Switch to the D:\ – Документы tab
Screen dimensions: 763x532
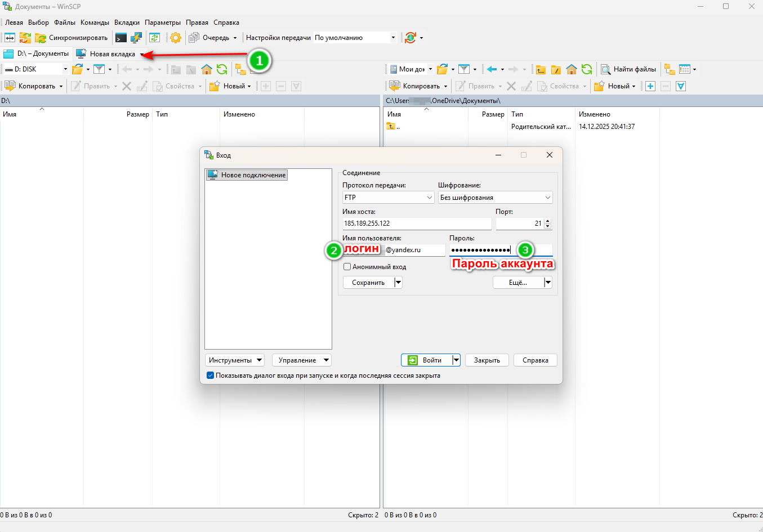click(38, 53)
